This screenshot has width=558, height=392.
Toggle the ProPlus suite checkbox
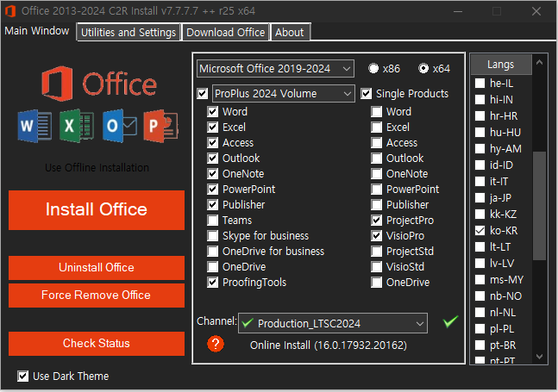[x=203, y=94]
